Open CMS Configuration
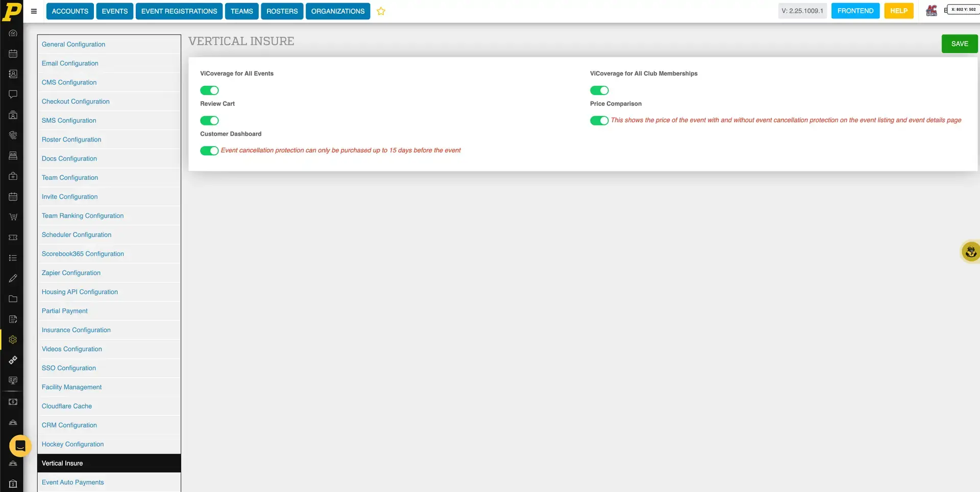 coord(109,82)
